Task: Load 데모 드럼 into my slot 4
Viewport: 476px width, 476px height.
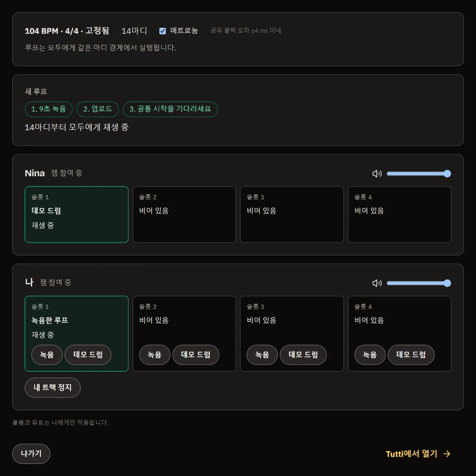Action: pos(411,355)
